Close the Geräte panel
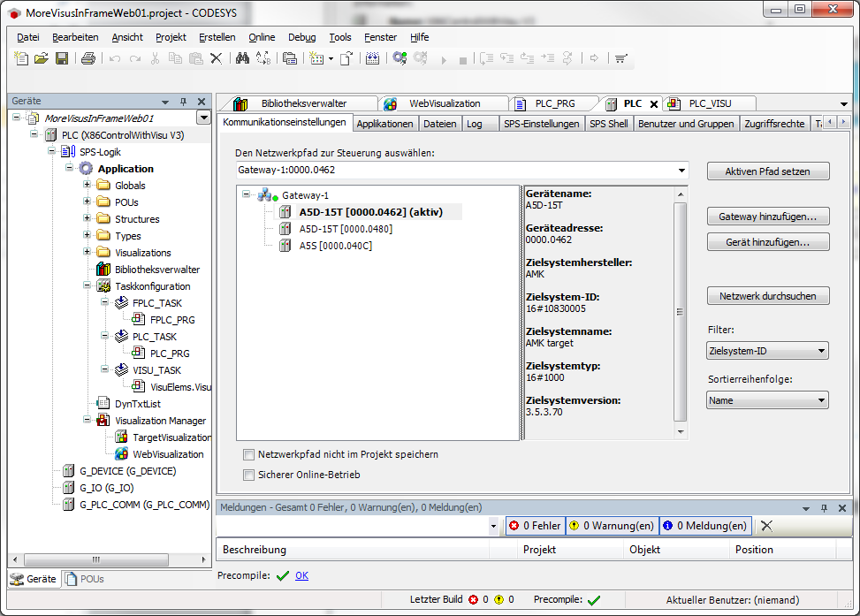The width and height of the screenshot is (860, 616). coord(202,102)
